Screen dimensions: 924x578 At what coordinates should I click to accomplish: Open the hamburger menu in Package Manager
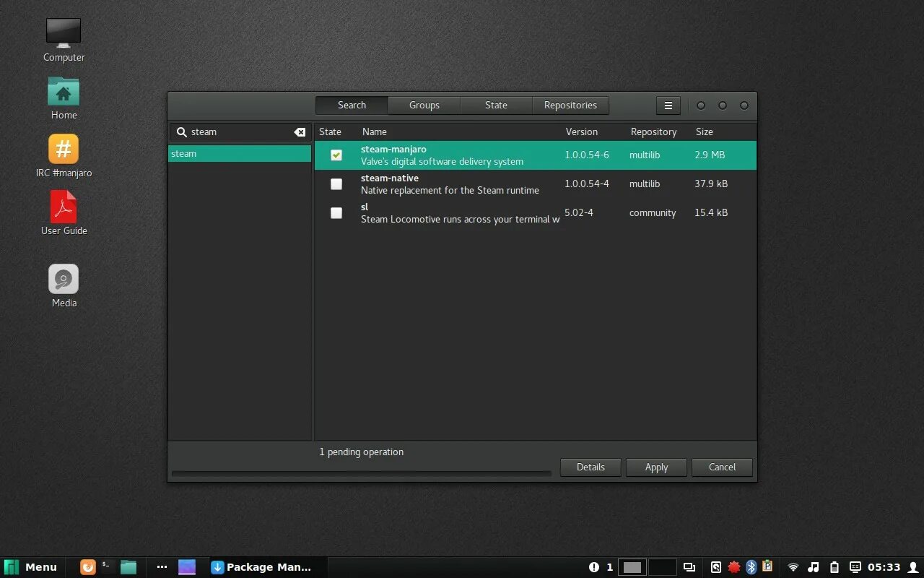tap(668, 105)
